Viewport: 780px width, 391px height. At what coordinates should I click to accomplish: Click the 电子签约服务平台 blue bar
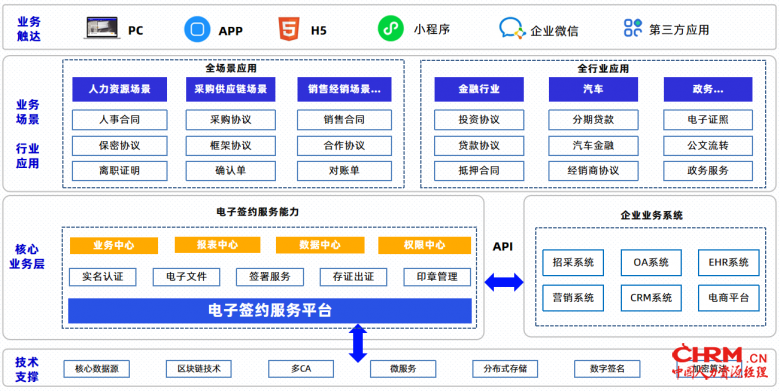tap(270, 310)
